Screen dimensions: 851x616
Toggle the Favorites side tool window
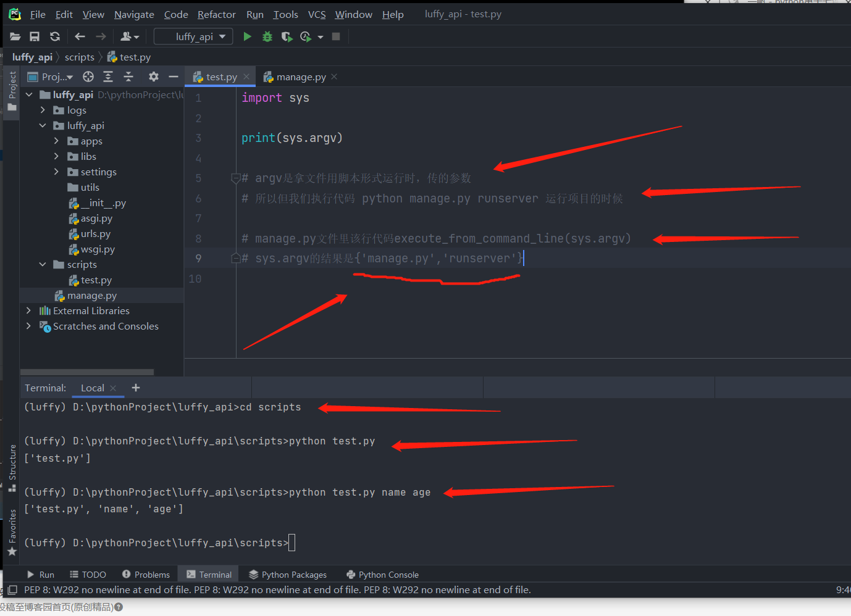pos(12,533)
